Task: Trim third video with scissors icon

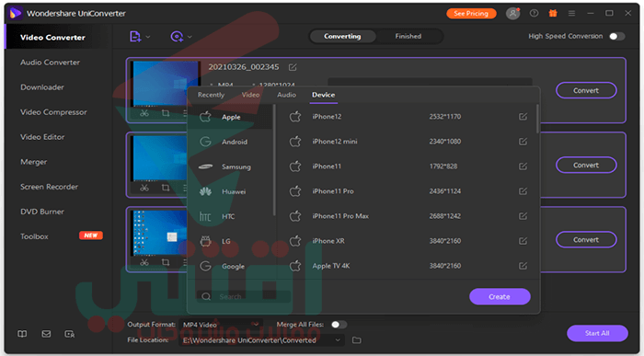Action: coord(144,262)
